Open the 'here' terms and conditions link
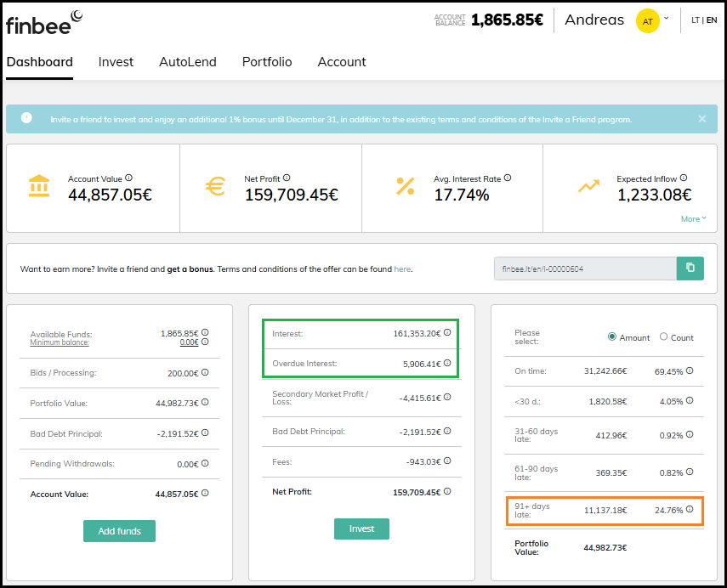This screenshot has height=588, width=727. [402, 269]
